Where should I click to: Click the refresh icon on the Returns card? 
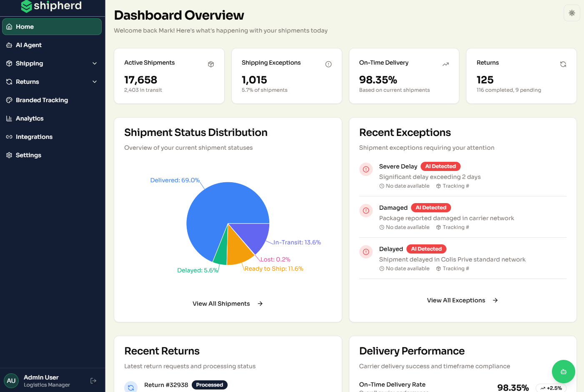click(x=563, y=64)
